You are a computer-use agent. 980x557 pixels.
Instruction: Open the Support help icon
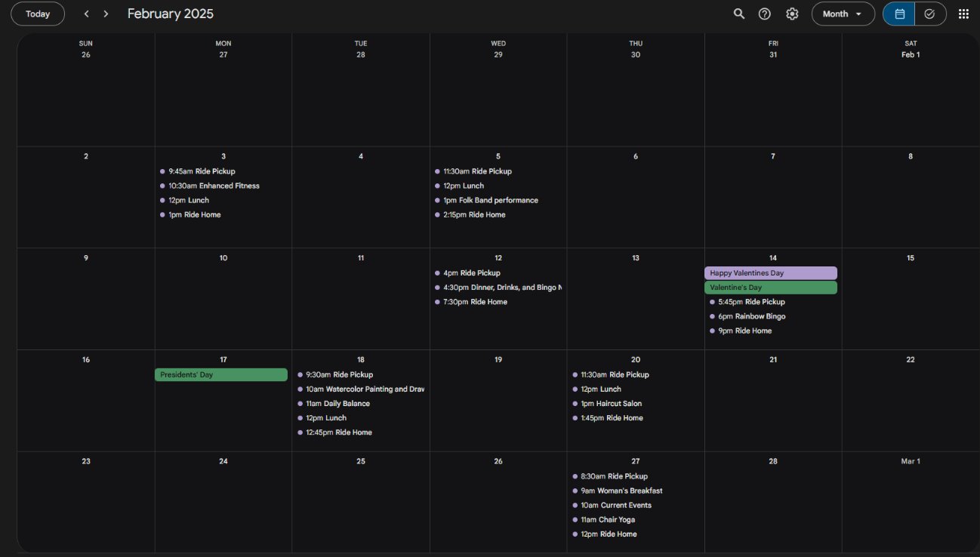[x=765, y=14]
